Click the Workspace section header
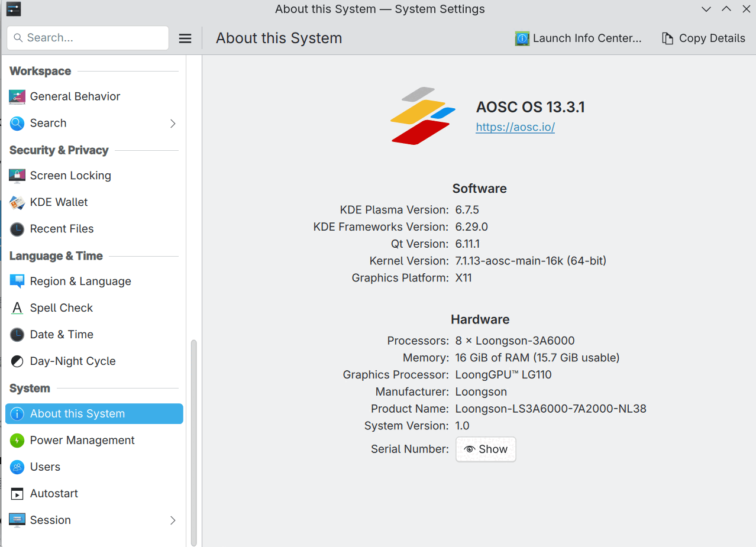 pos(40,71)
